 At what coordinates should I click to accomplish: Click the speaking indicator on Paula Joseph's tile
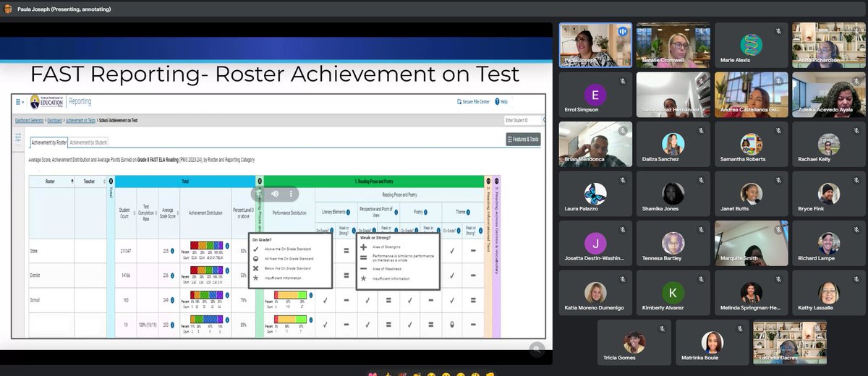622,32
